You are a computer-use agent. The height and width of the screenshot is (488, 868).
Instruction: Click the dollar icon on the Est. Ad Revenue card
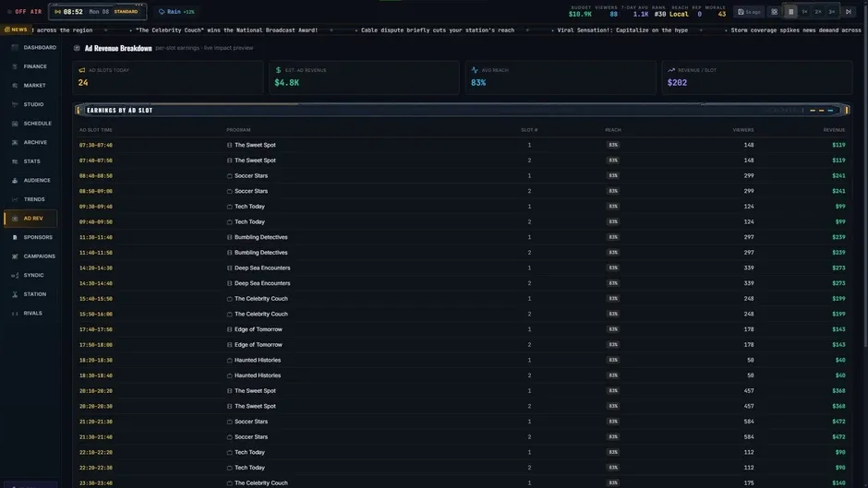[x=279, y=70]
